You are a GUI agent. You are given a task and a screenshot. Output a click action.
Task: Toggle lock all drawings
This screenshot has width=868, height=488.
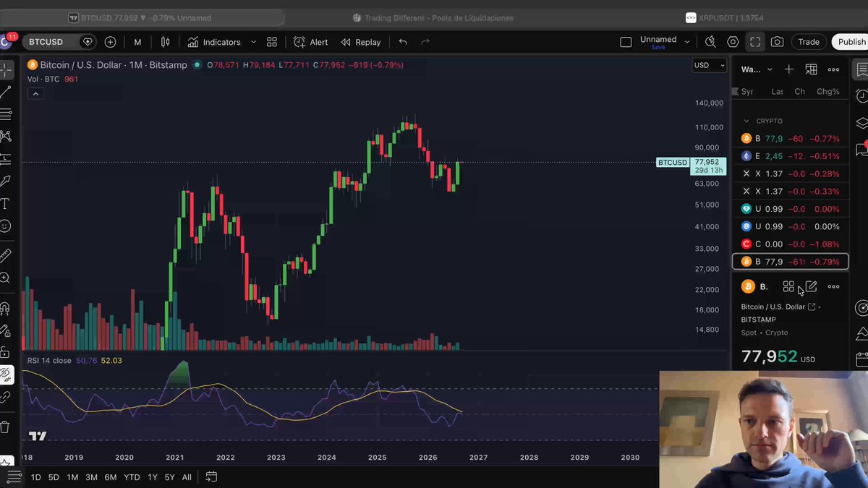pos(5,352)
